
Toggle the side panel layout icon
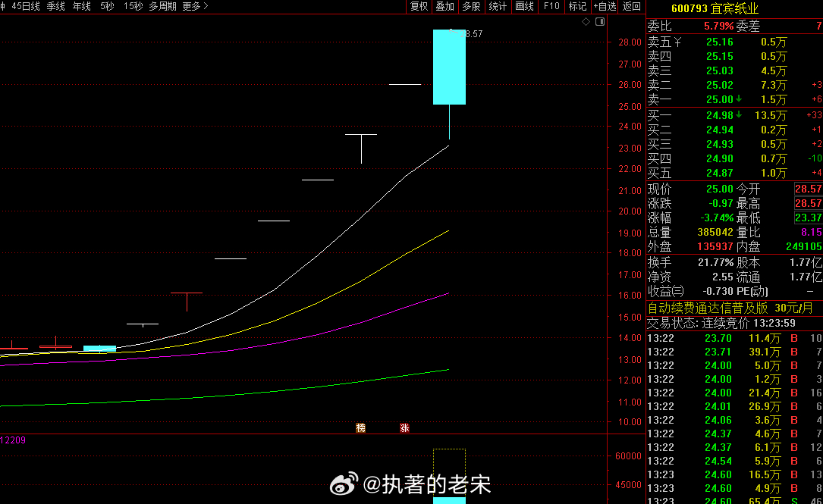(600, 21)
